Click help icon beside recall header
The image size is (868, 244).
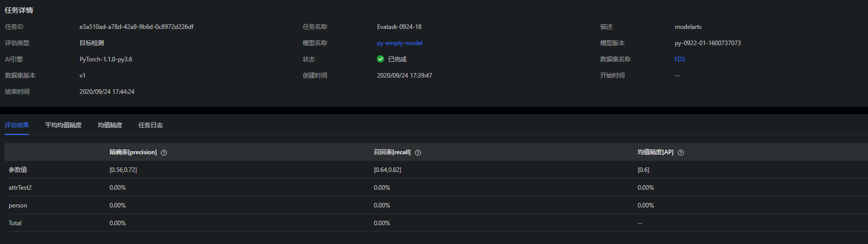pos(418,153)
